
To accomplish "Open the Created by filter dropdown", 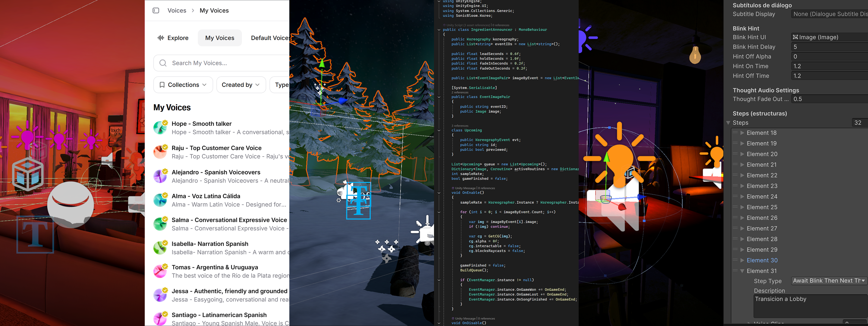I will 241,85.
